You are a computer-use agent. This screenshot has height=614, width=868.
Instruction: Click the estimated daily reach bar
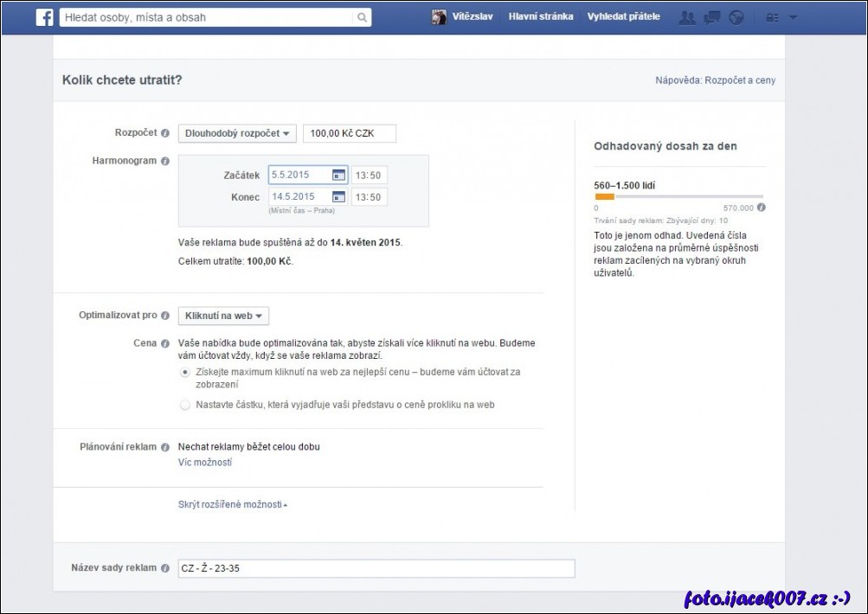678,197
